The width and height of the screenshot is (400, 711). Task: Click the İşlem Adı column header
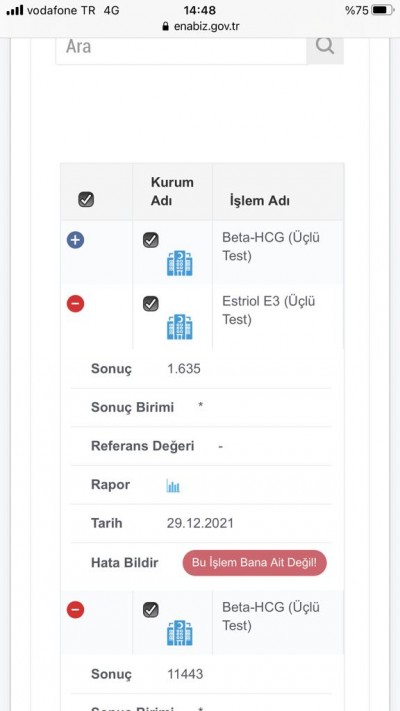pyautogui.click(x=259, y=201)
